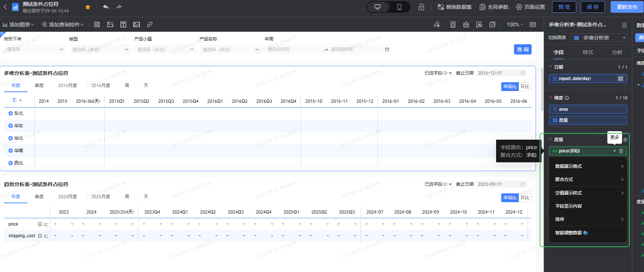Open the 100% zoom dropdown
644x272 pixels.
point(515,24)
